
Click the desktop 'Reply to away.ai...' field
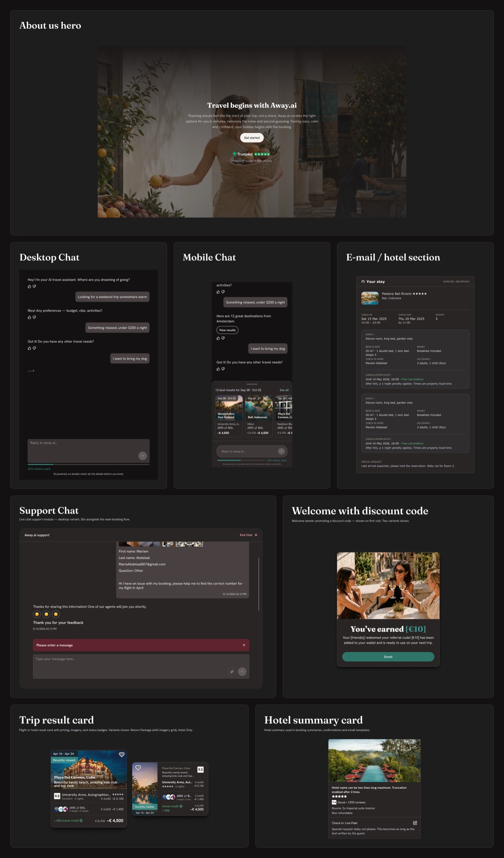pos(89,451)
